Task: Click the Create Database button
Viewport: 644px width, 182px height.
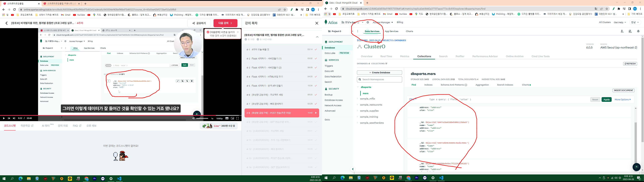Action: coord(379,72)
